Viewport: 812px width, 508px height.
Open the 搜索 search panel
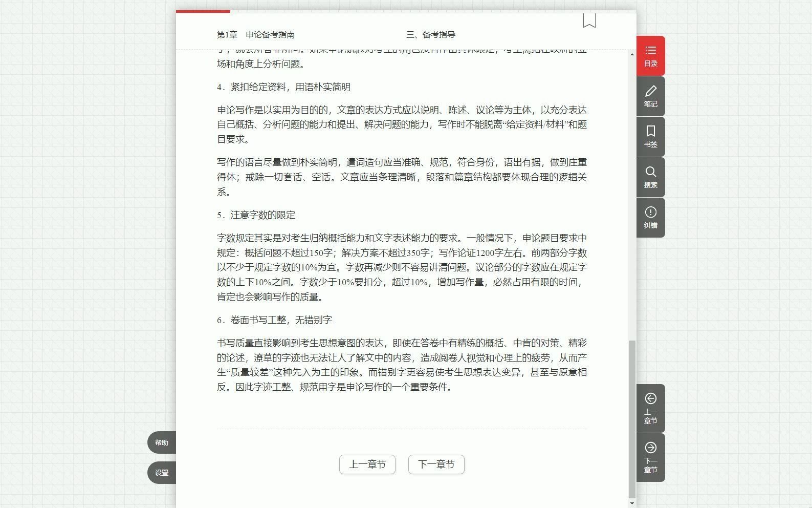[650, 177]
